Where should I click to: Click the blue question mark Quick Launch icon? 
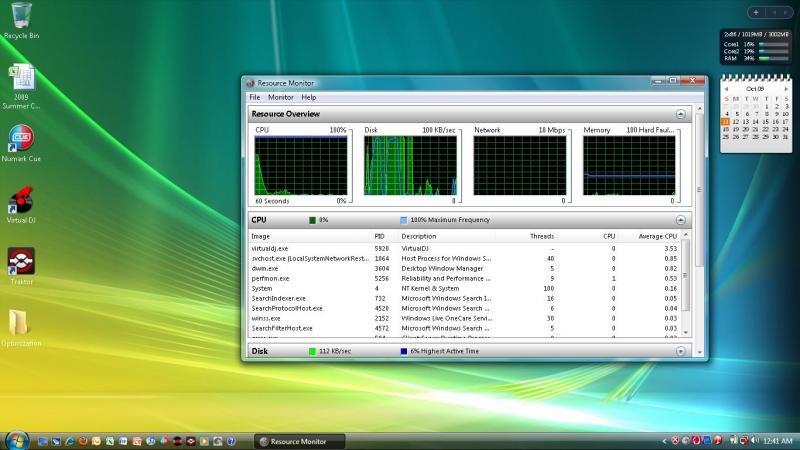[231, 441]
